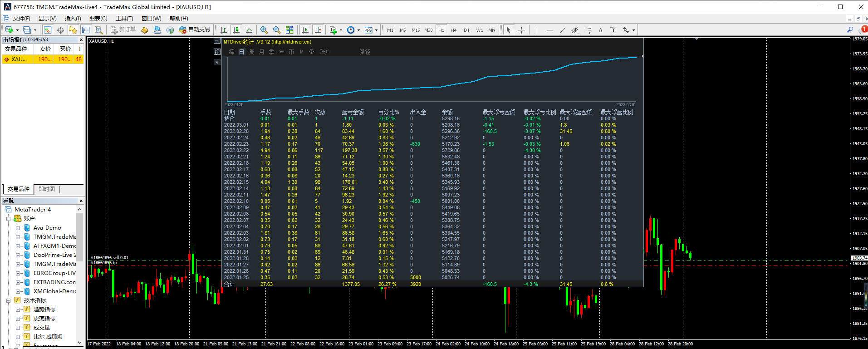The height and width of the screenshot is (349, 868).
Task: Expand the Ava-Demo account node
Action: [x=18, y=228]
